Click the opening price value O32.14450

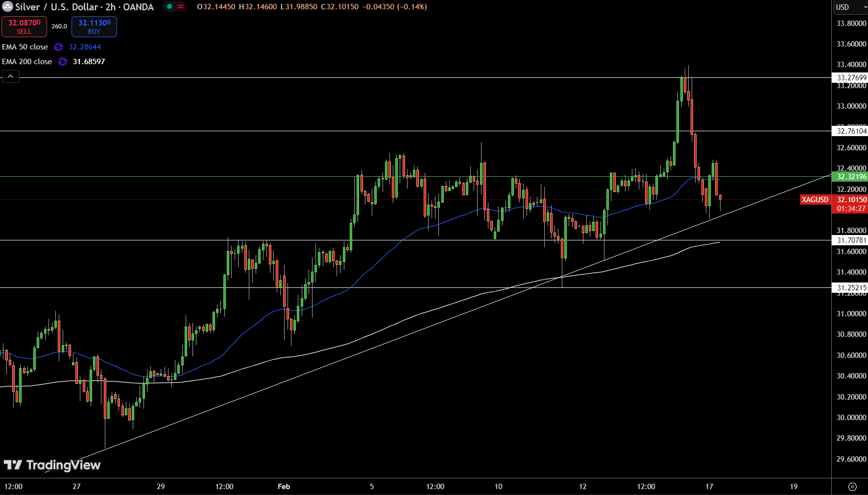click(x=216, y=7)
